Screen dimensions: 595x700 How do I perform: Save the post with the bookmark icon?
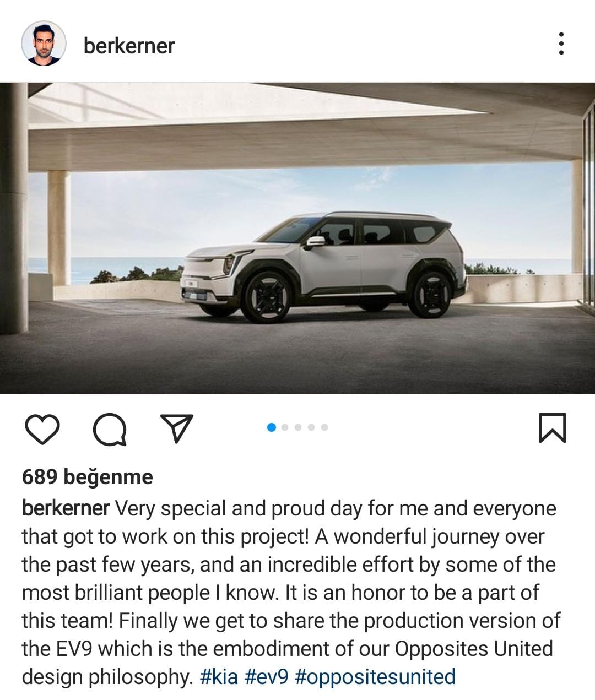point(552,428)
